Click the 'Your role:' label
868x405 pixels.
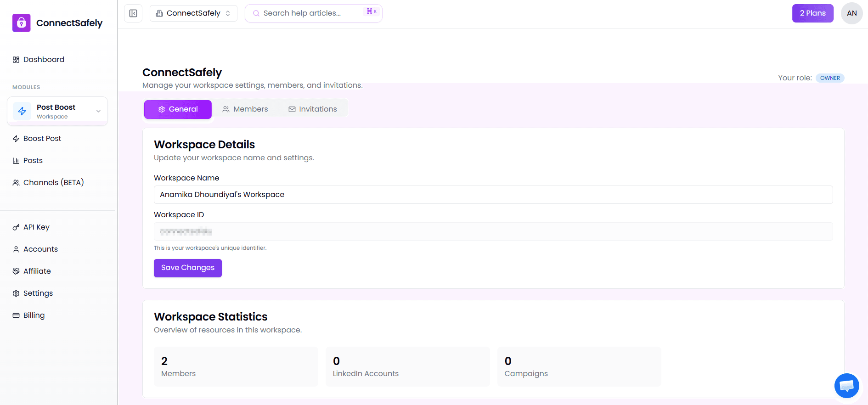click(795, 78)
